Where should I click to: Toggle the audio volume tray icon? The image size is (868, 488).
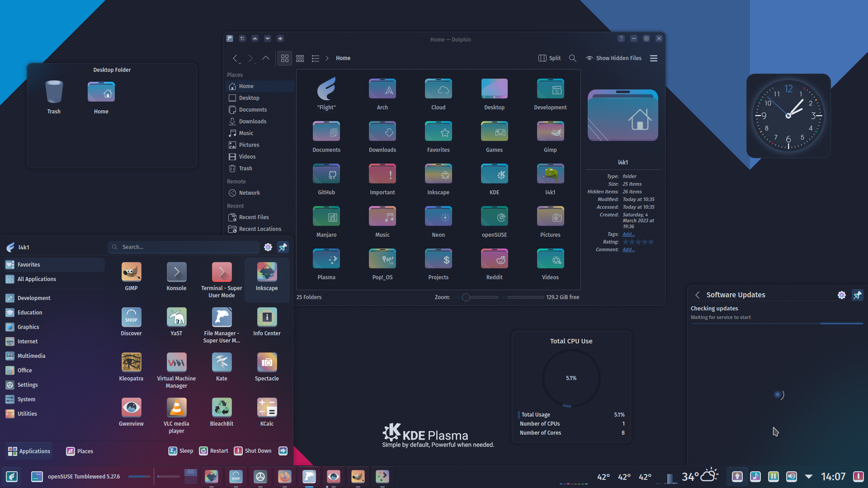(x=791, y=476)
